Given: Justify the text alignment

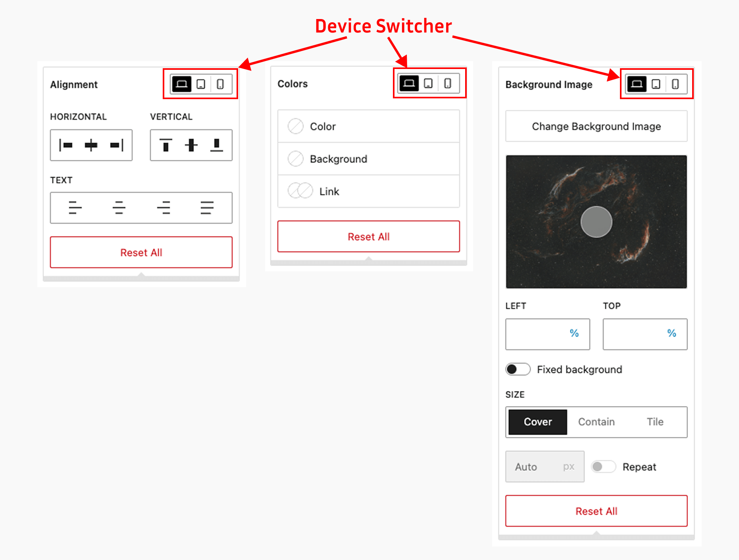Looking at the screenshot, I should (207, 208).
